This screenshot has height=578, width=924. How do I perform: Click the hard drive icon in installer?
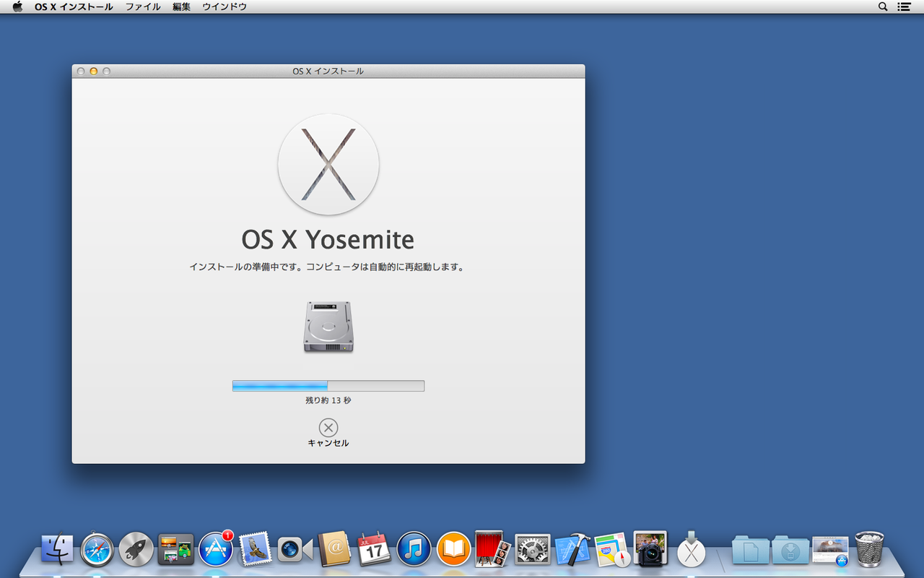[328, 327]
